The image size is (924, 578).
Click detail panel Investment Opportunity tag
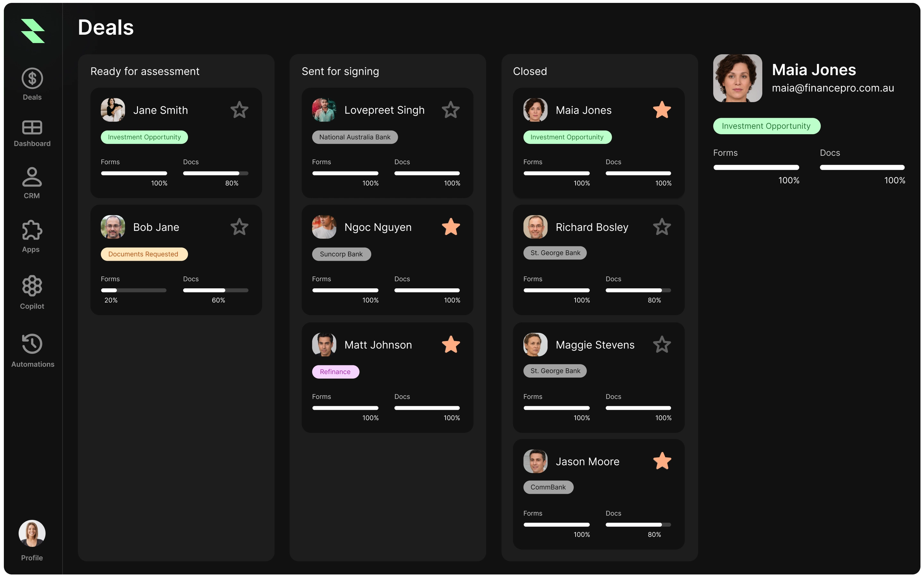(766, 126)
